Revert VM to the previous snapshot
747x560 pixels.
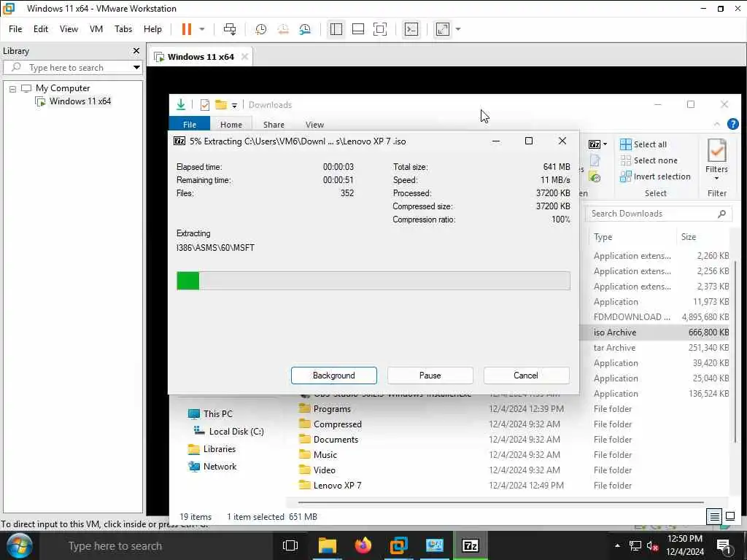pyautogui.click(x=283, y=29)
